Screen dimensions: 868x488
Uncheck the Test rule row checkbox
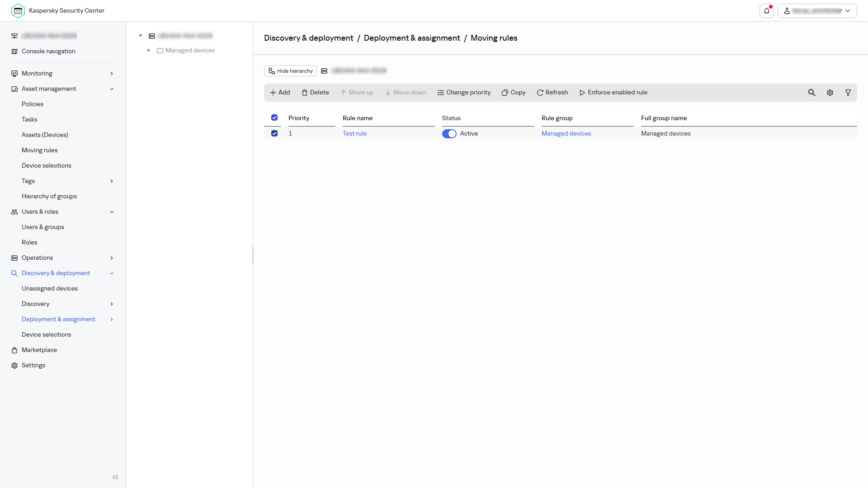tap(274, 133)
